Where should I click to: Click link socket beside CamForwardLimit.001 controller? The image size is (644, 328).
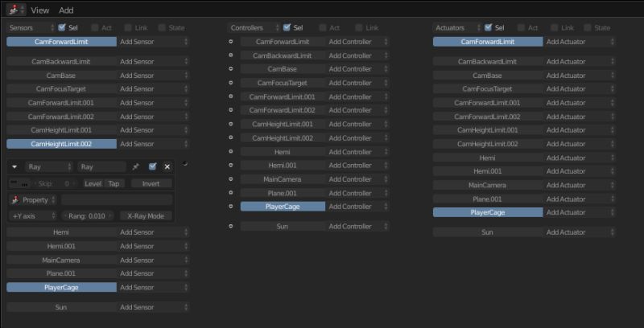(x=230, y=96)
